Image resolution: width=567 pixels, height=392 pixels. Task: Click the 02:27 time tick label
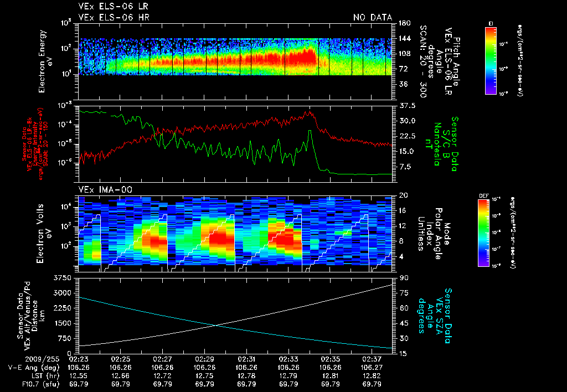point(162,359)
